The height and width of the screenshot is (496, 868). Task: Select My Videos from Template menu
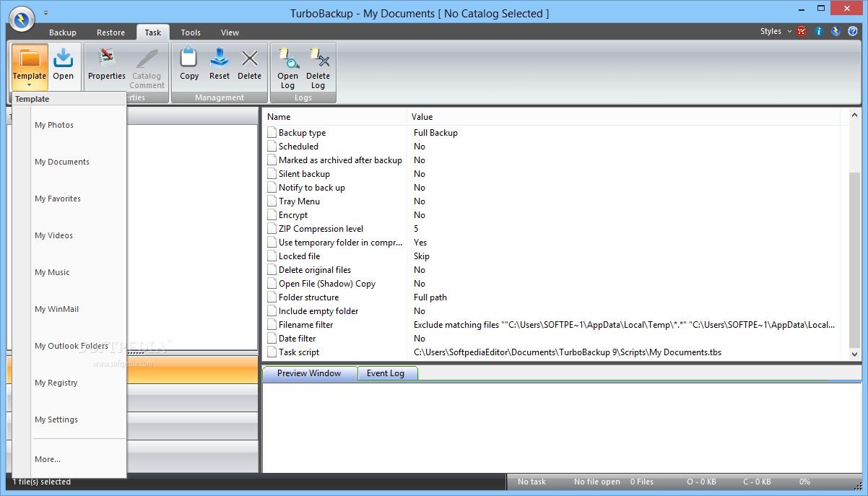70,235
